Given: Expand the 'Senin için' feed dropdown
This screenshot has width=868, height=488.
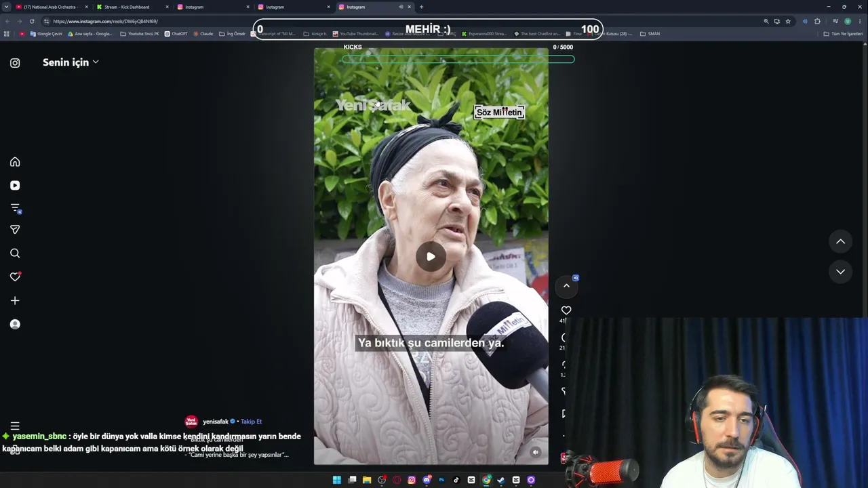Looking at the screenshot, I should [x=71, y=62].
